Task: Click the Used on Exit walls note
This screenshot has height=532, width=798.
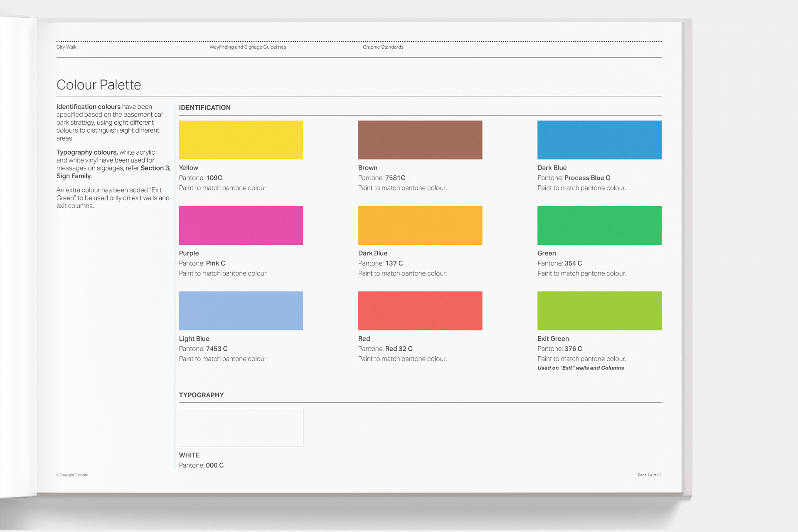Action: (581, 368)
